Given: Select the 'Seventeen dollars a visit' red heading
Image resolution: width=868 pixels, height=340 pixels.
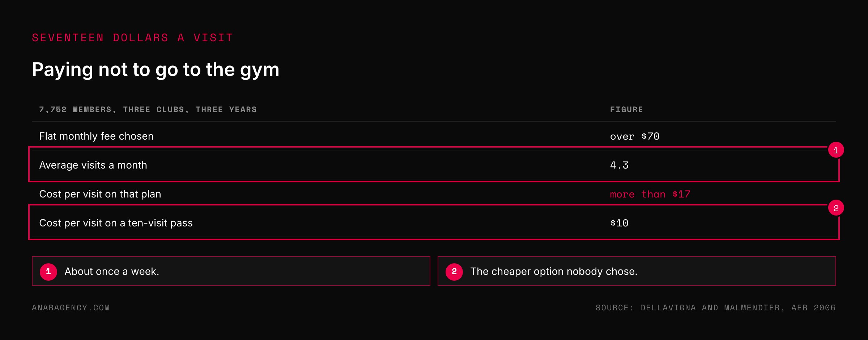Looking at the screenshot, I should [132, 38].
